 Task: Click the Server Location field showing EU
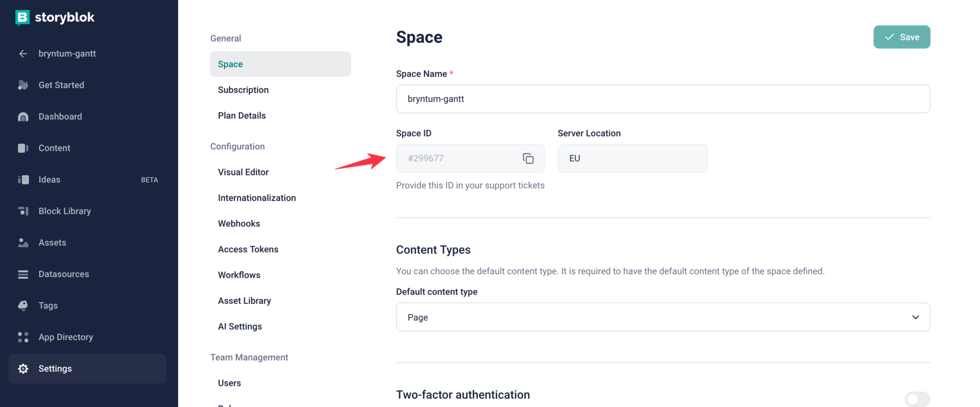tap(632, 158)
